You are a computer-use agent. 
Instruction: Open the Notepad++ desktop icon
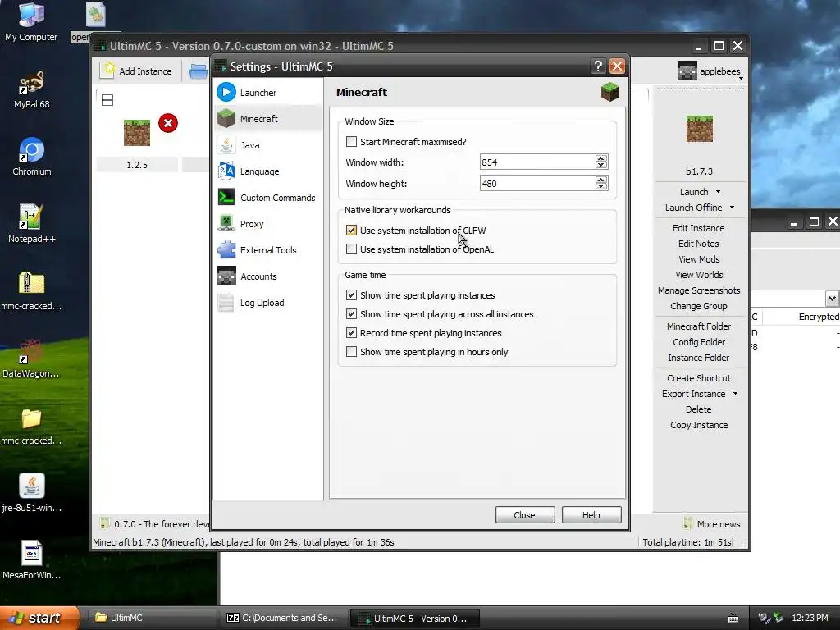[x=32, y=223]
